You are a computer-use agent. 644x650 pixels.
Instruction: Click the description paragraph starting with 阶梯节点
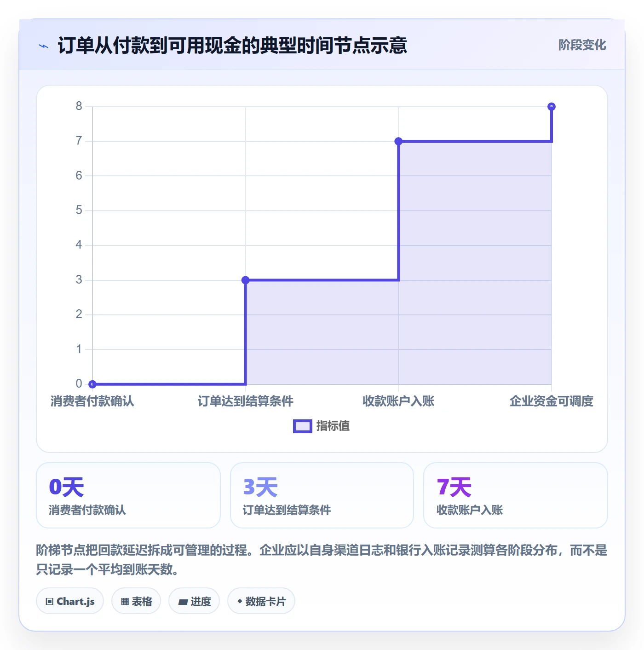[x=322, y=560]
